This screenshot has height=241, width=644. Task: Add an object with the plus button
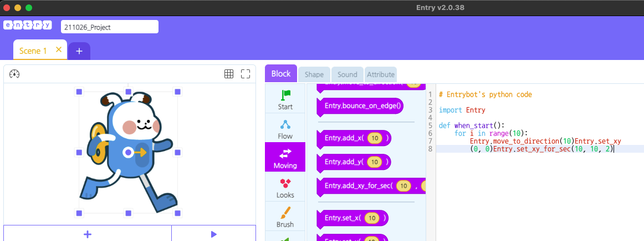pos(88,234)
